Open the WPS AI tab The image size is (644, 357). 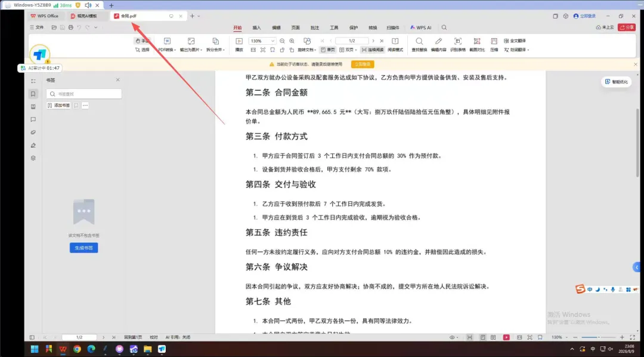point(420,27)
